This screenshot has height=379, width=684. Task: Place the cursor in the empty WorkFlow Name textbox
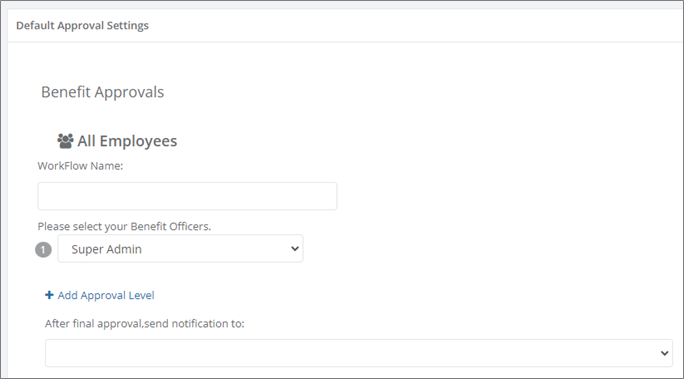[187, 196]
